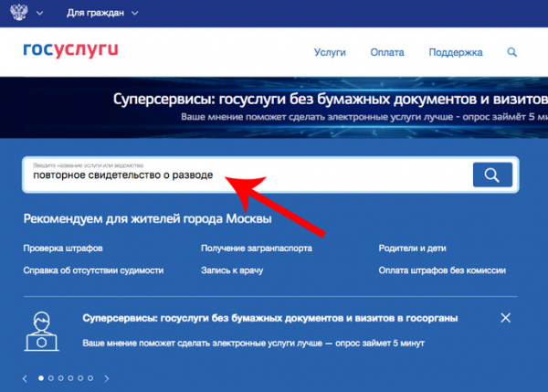Expand the chevron beside the coat of arms
The width and height of the screenshot is (548, 392).
[x=40, y=14]
